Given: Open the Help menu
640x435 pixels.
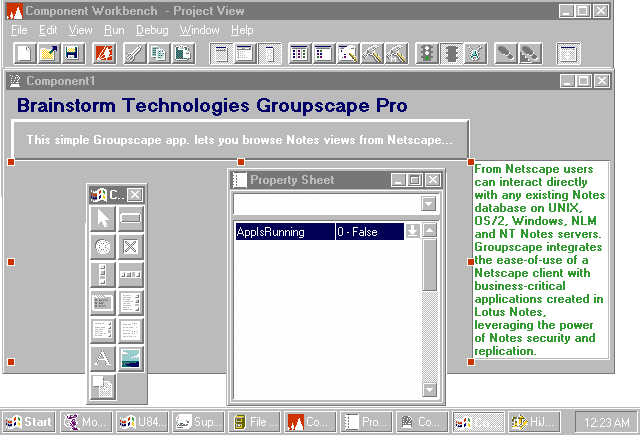Looking at the screenshot, I should tap(242, 30).
